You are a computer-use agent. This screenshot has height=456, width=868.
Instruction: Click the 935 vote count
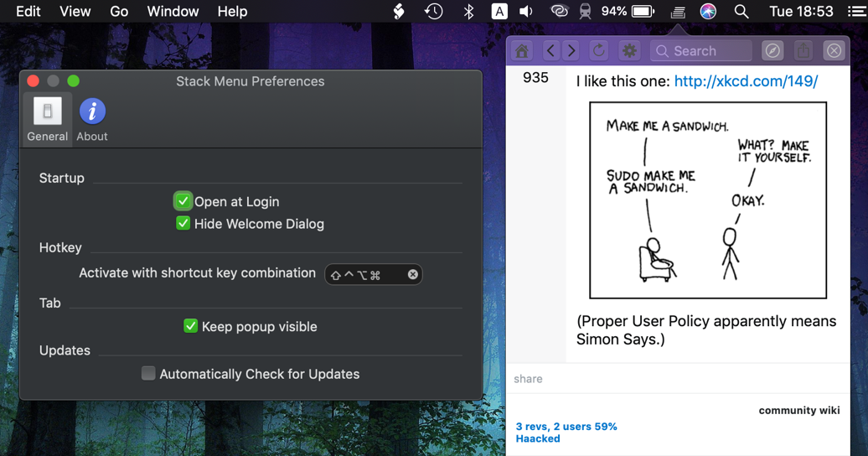(535, 78)
